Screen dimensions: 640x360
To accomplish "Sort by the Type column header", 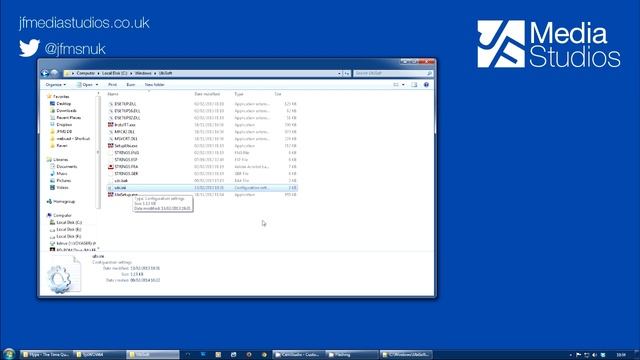I will [x=239, y=94].
